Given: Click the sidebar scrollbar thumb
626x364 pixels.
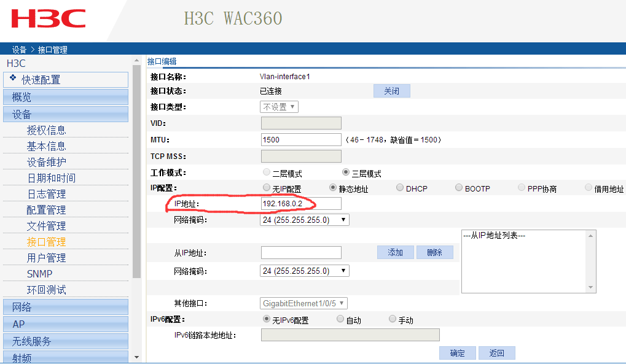Looking at the screenshot, I should (136, 171).
